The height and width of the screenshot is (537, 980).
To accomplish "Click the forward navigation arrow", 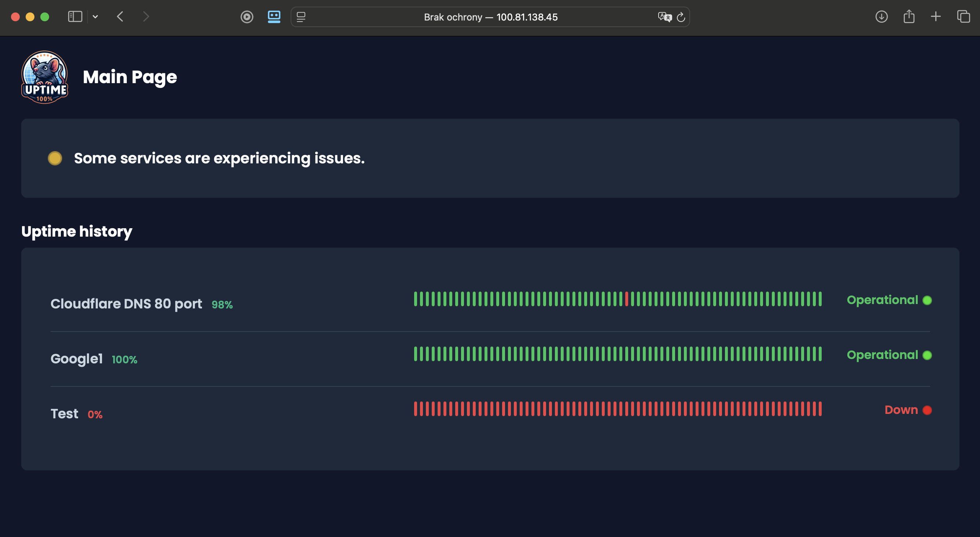I will coord(146,17).
